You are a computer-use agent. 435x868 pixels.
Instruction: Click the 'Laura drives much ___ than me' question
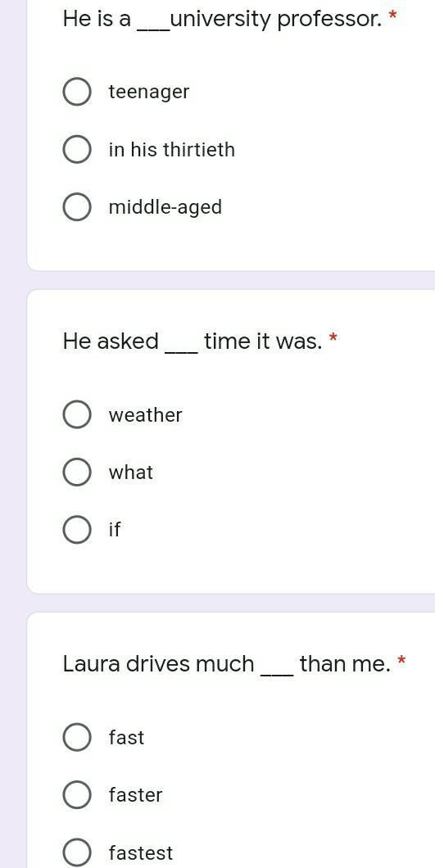(227, 664)
